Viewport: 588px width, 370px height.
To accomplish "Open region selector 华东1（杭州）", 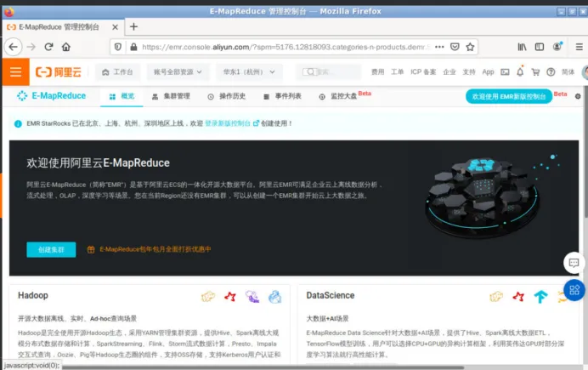I will [249, 71].
